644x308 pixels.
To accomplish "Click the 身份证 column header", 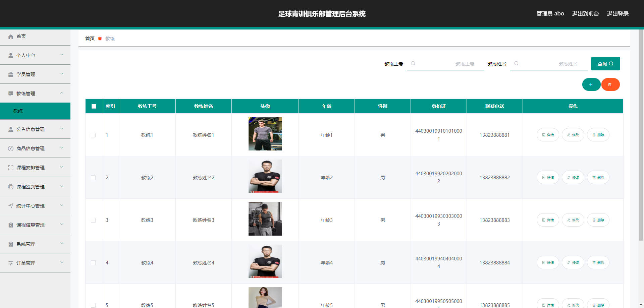I will [438, 106].
